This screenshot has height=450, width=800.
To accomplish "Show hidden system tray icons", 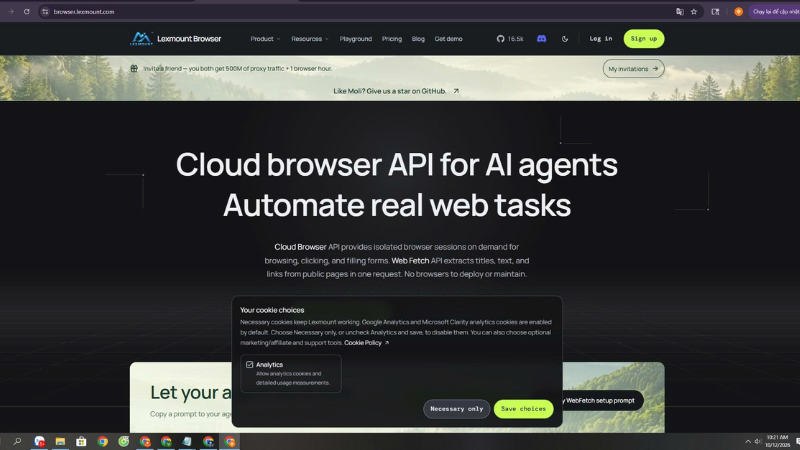I will point(748,441).
